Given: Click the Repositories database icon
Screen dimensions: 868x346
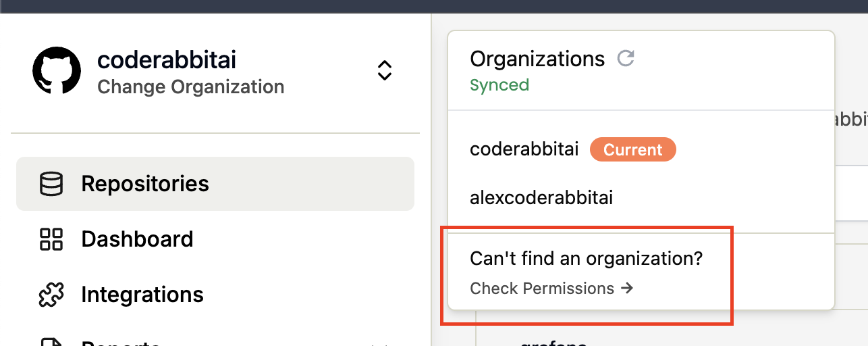Looking at the screenshot, I should 52,184.
